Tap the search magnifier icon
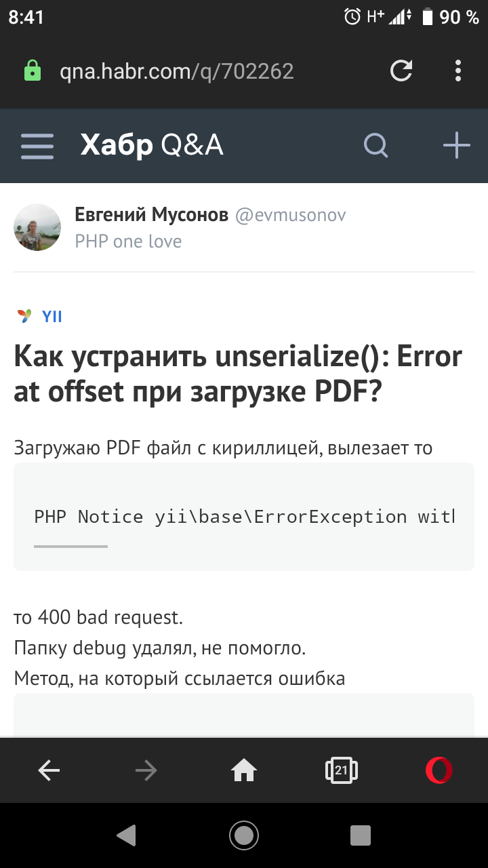 click(x=375, y=145)
